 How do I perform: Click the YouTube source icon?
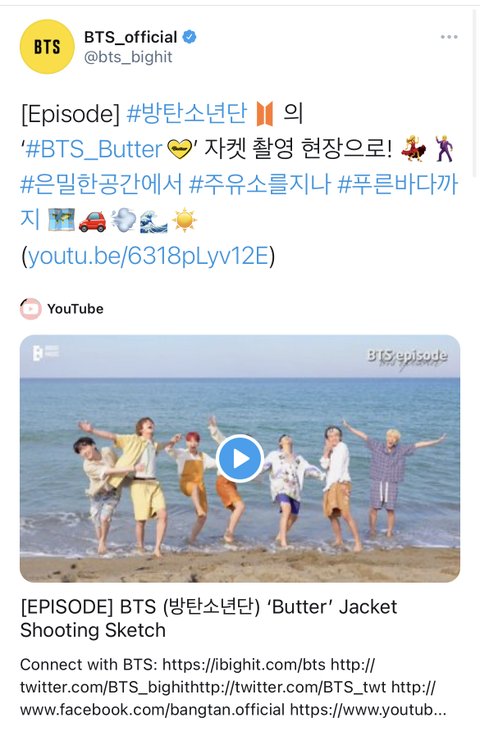(31, 309)
